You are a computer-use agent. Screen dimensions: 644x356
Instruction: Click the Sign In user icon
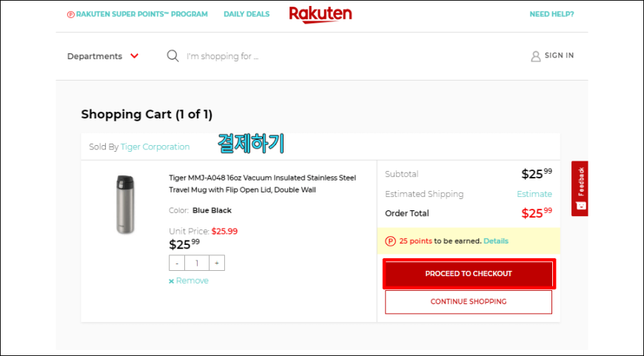(x=536, y=56)
